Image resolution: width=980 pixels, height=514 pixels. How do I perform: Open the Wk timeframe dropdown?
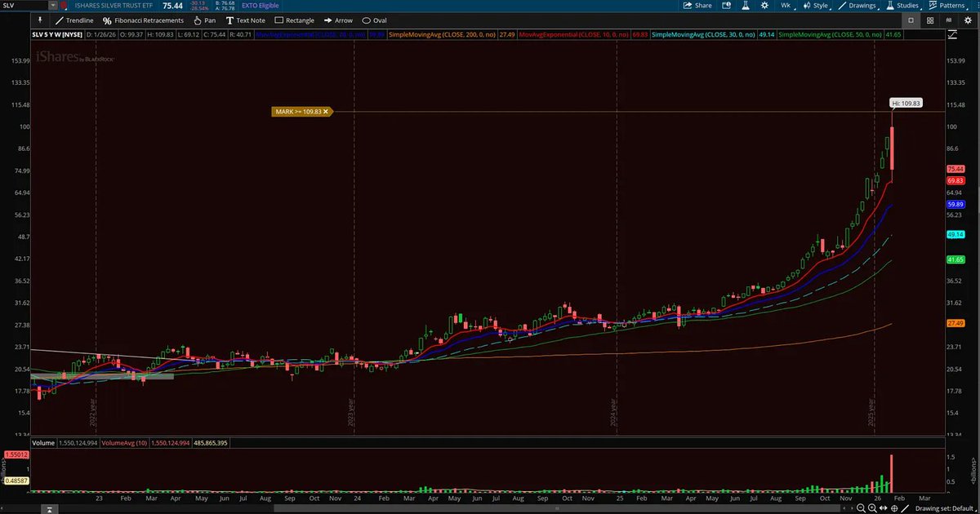[x=788, y=5]
